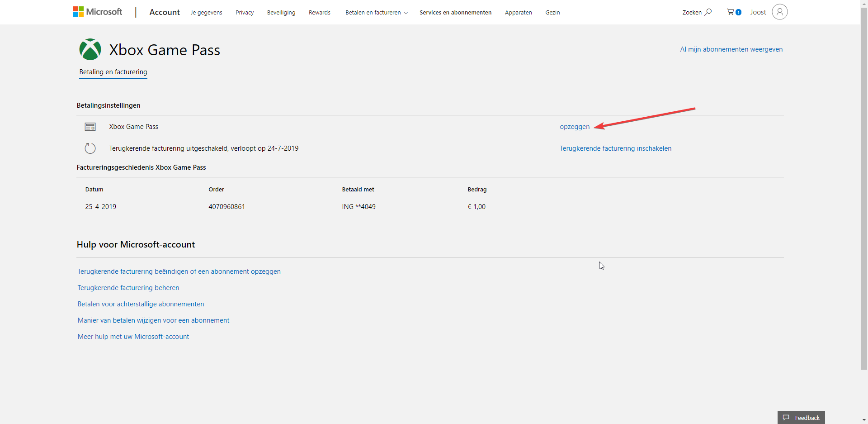Go to the Privacy menu item
This screenshot has height=424, width=868.
(x=245, y=13)
